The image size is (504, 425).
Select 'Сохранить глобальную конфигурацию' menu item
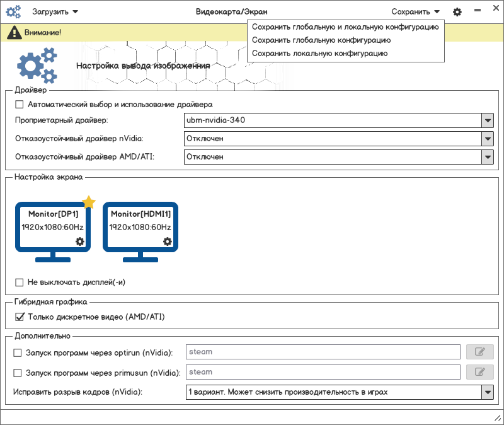[x=321, y=40]
